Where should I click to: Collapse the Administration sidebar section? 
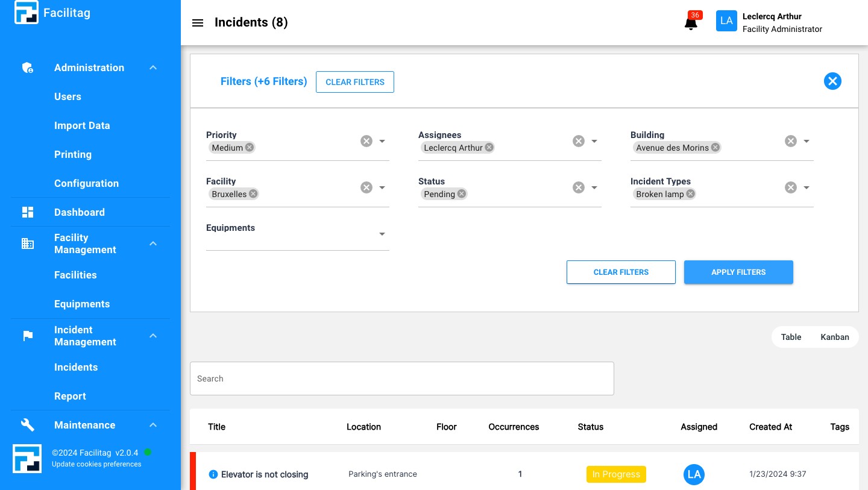coord(153,68)
